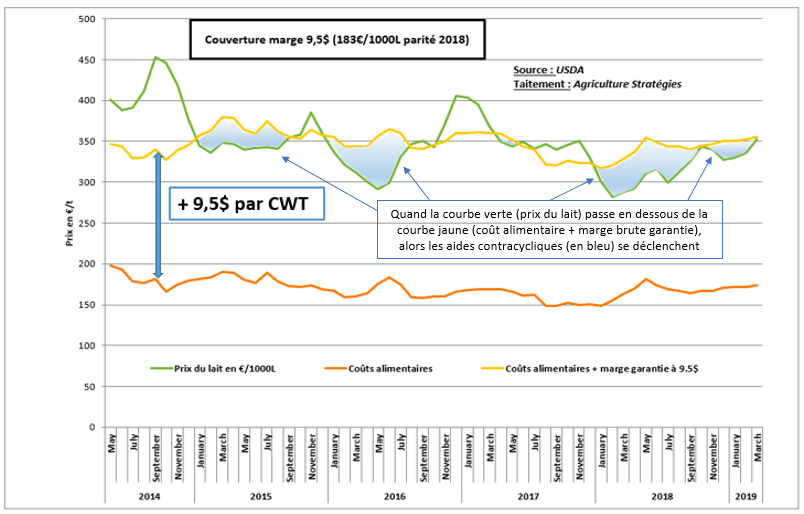The height and width of the screenshot is (514, 804).
Task: Click the y-axis value 150
Action: [x=87, y=305]
